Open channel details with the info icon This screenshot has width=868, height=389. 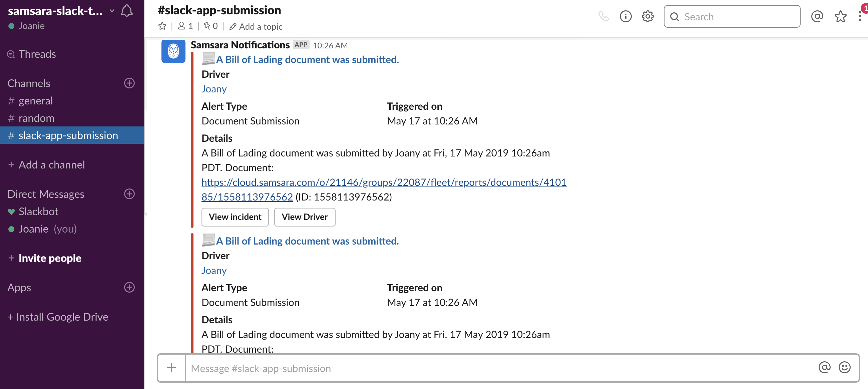[626, 16]
